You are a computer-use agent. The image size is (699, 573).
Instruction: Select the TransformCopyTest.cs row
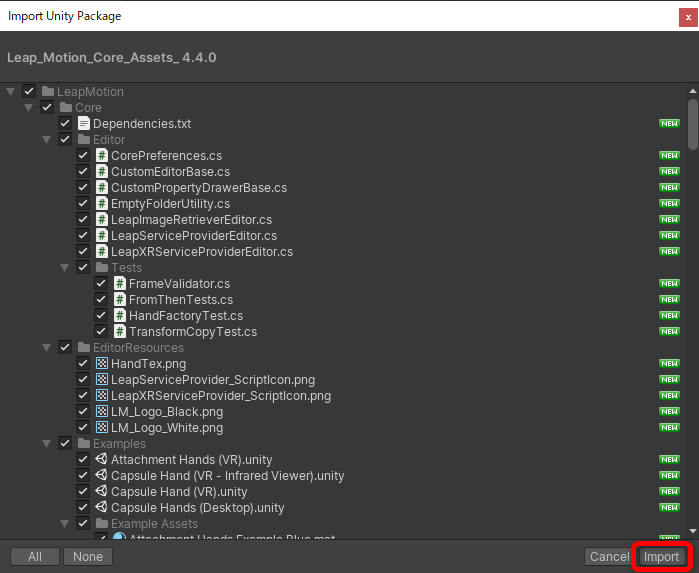coord(343,331)
